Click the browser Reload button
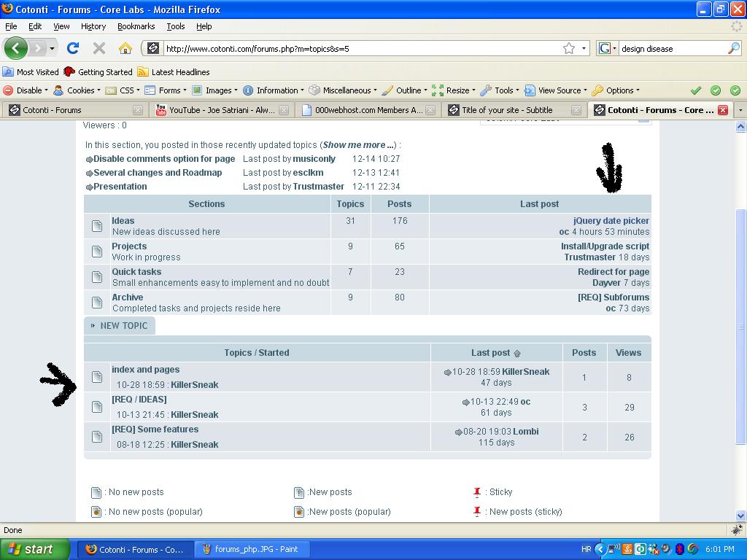The width and height of the screenshot is (747, 560). [73, 48]
